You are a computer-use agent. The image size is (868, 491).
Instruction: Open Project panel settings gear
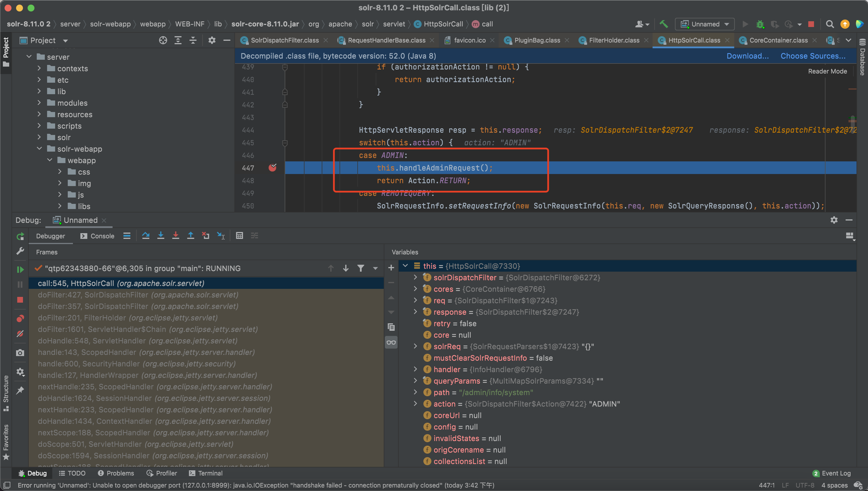tap(212, 40)
